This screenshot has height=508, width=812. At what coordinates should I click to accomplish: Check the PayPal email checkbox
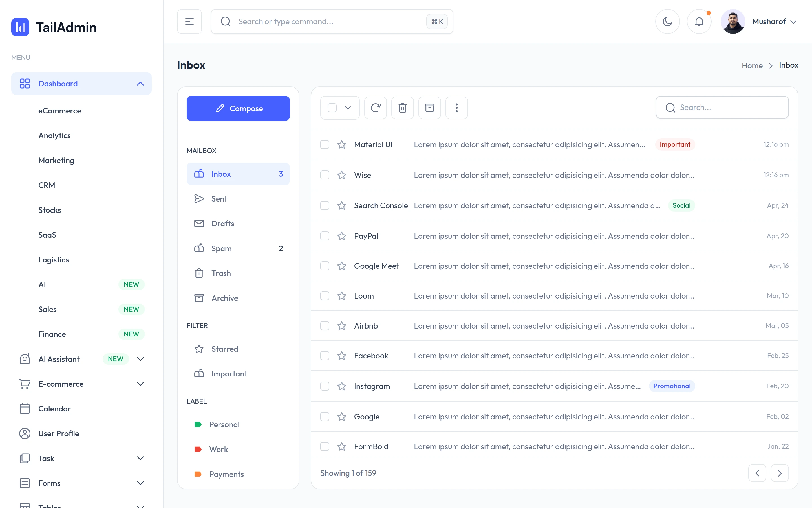click(325, 236)
